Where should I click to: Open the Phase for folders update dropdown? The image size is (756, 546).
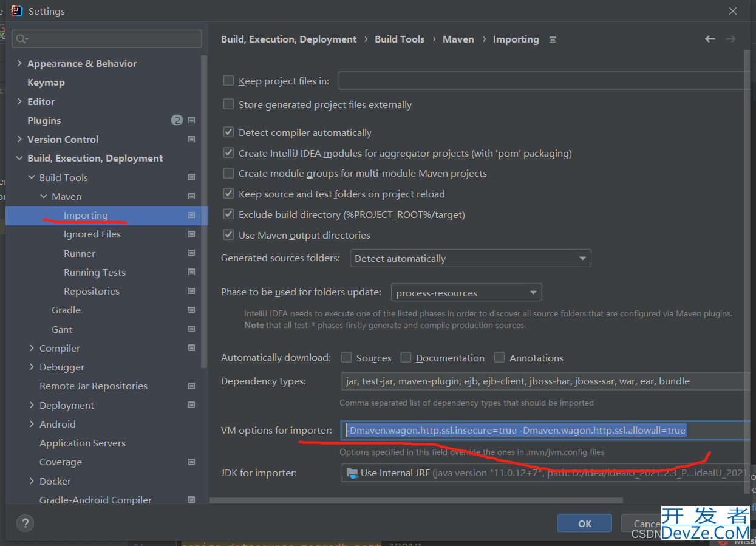tap(466, 293)
